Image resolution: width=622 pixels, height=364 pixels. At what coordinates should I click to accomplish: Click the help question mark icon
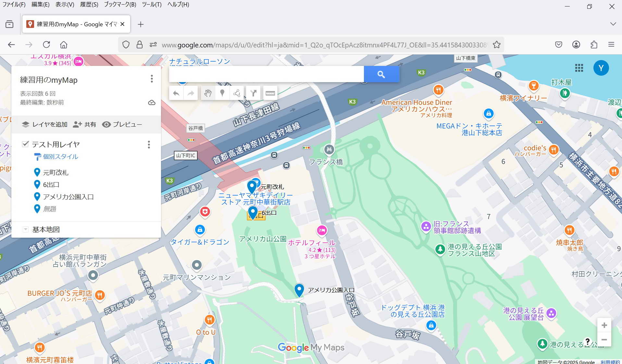click(587, 341)
